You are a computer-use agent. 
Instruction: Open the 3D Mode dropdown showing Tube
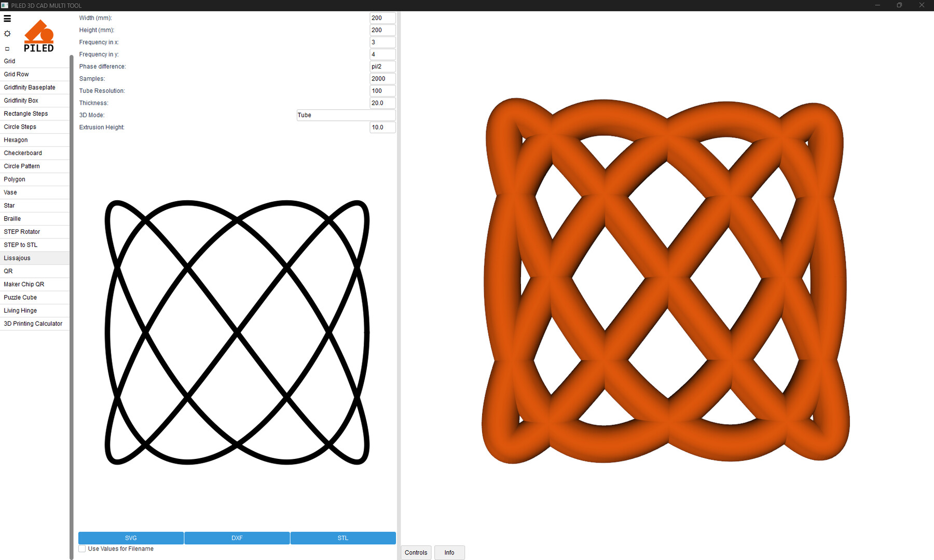(x=346, y=115)
